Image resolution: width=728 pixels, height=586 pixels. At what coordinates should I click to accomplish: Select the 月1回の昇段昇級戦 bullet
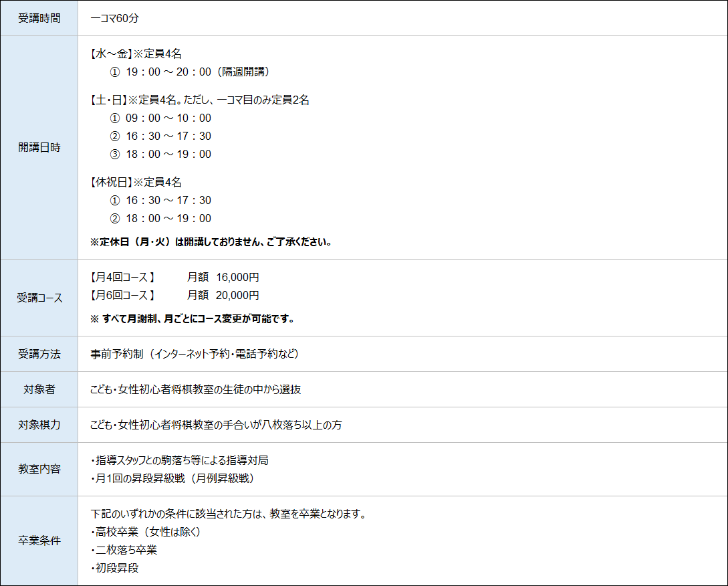(172, 478)
